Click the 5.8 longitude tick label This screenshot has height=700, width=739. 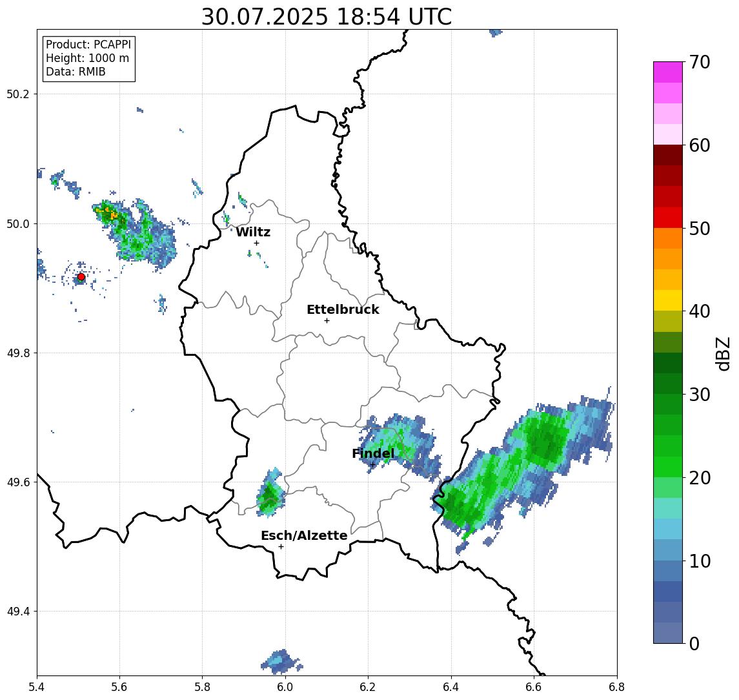tap(203, 687)
